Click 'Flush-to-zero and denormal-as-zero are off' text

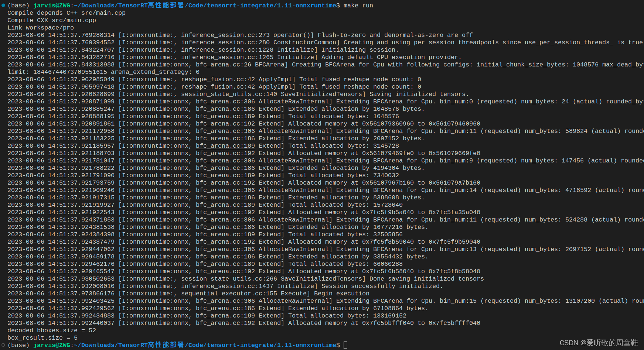coord(395,35)
